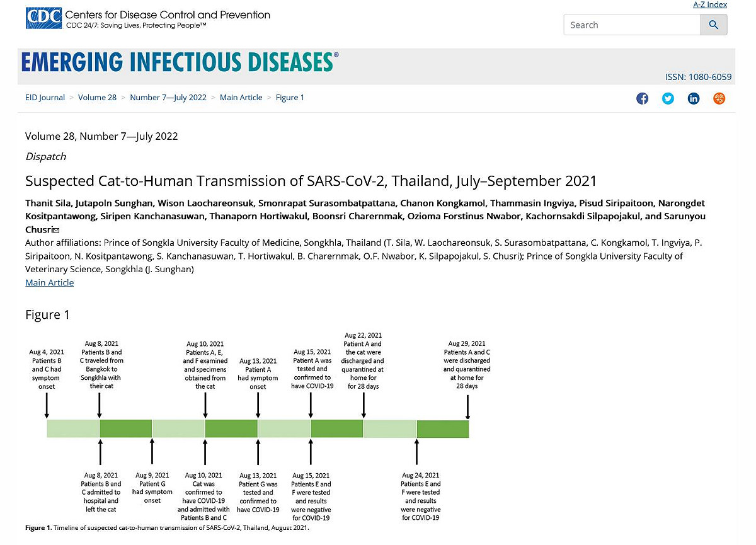The image size is (756, 545).
Task: Share article on Facebook
Action: point(642,98)
